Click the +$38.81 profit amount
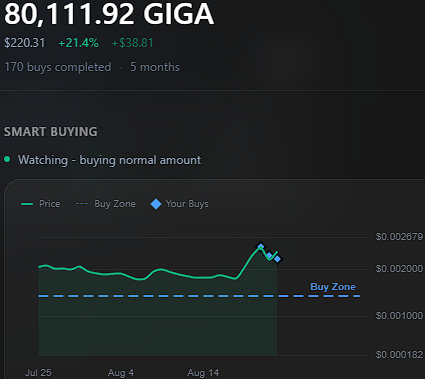The image size is (425, 379). [x=132, y=43]
